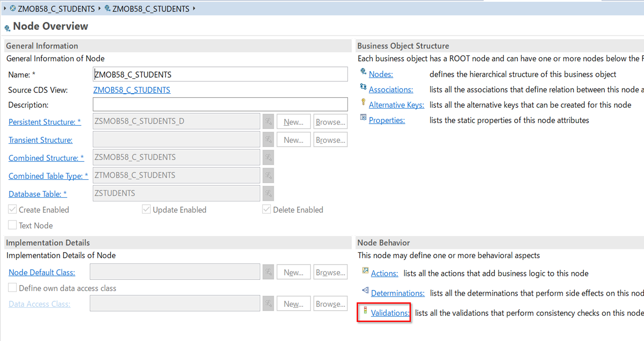
Task: Click Browse button for Persistent Structure
Action: point(331,122)
